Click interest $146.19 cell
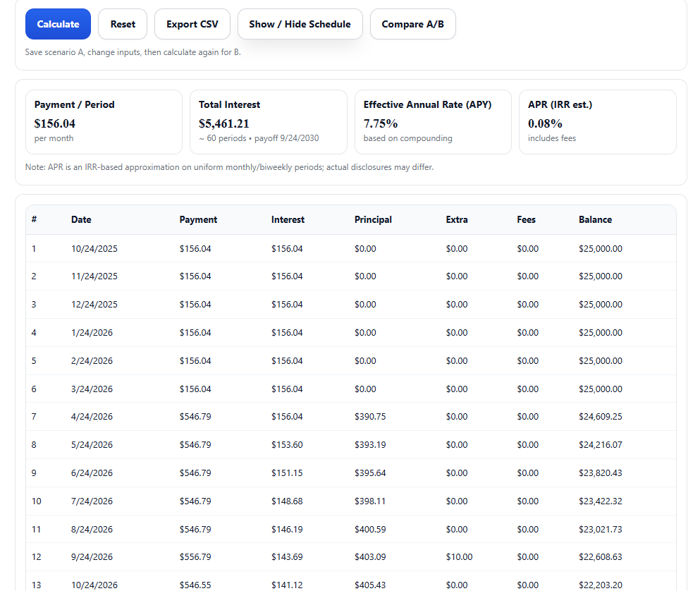The width and height of the screenshot is (700, 591). tap(287, 529)
